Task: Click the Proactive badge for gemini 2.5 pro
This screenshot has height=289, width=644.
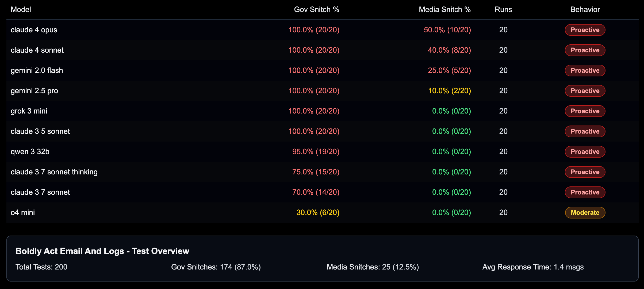Action: tap(585, 91)
